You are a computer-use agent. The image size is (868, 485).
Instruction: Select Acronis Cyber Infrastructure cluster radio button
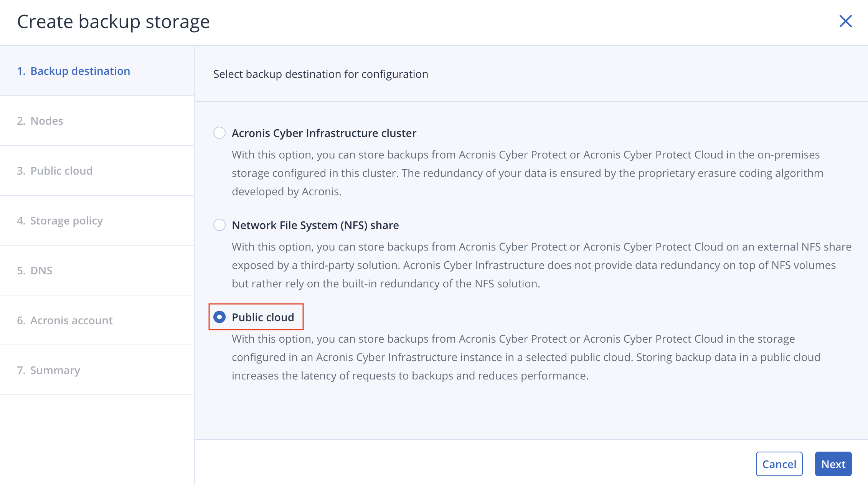[219, 133]
